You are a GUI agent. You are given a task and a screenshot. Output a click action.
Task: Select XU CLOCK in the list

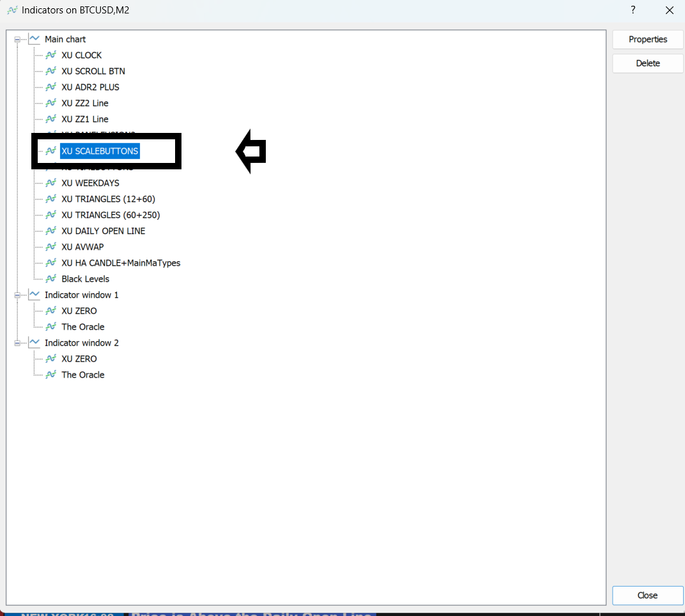pyautogui.click(x=82, y=55)
